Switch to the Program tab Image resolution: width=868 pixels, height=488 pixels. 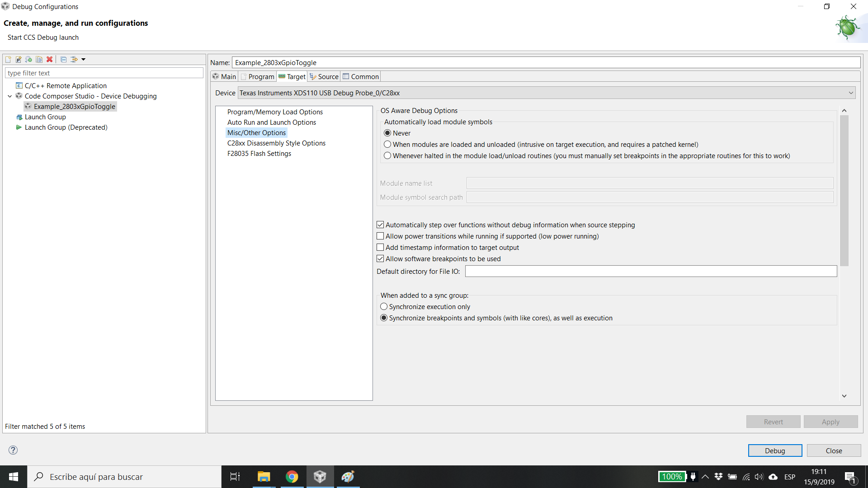coord(258,76)
